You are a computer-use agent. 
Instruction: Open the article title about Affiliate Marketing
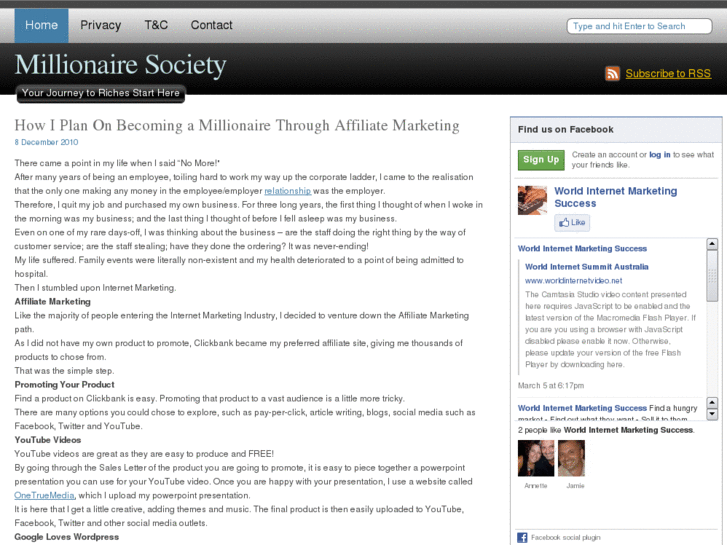(237, 125)
